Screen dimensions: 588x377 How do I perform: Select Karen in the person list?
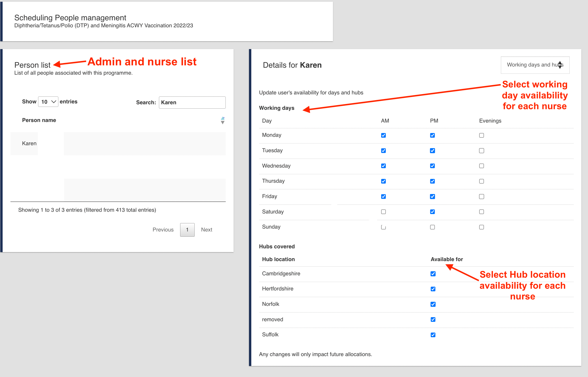pos(29,143)
